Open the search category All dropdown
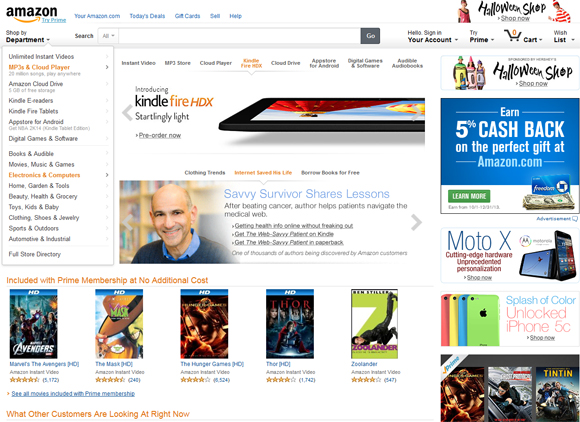Image resolution: width=580 pixels, height=422 pixels. click(x=108, y=36)
